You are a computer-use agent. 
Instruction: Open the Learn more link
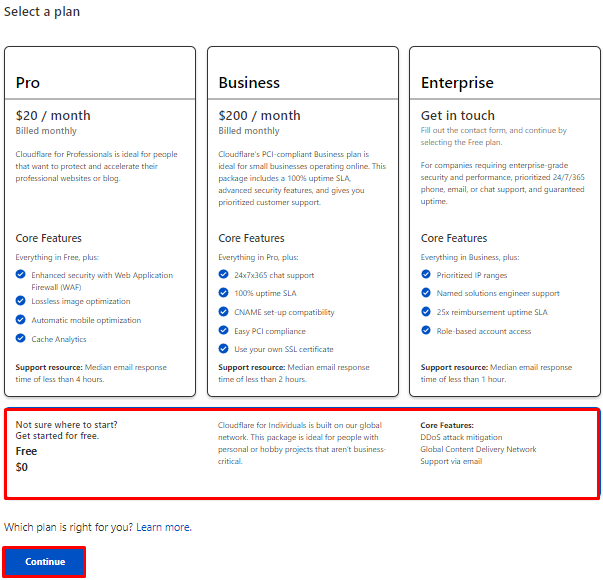point(164,527)
